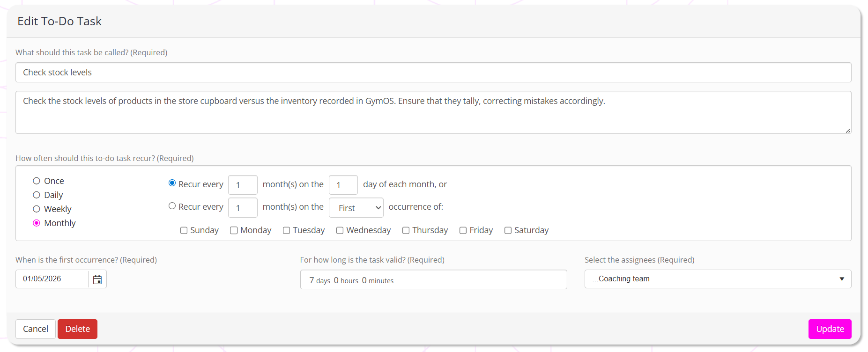Check the Sunday checkbox
The height and width of the screenshot is (352, 868).
tap(184, 230)
